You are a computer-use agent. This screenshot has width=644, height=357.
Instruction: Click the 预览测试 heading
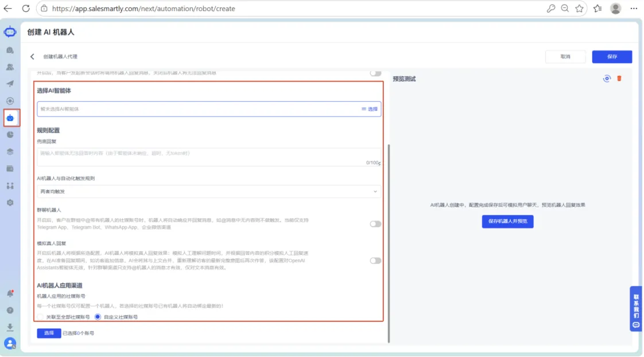pyautogui.click(x=404, y=79)
